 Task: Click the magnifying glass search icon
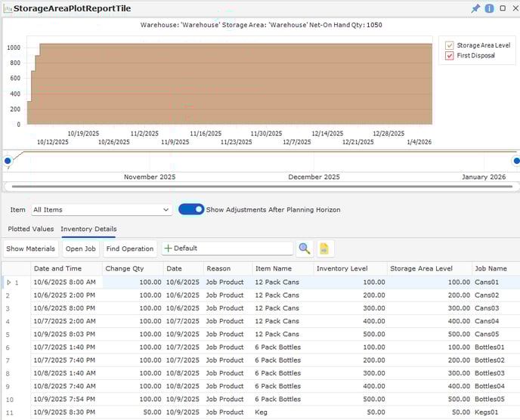click(304, 249)
